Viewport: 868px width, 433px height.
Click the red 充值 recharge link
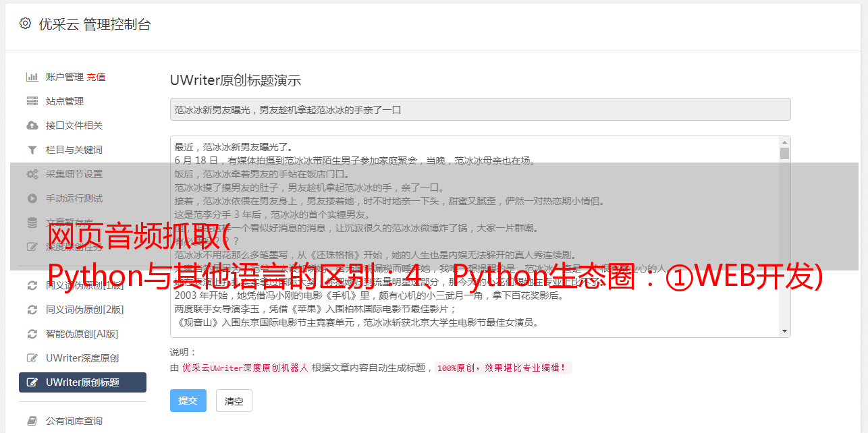tap(96, 77)
